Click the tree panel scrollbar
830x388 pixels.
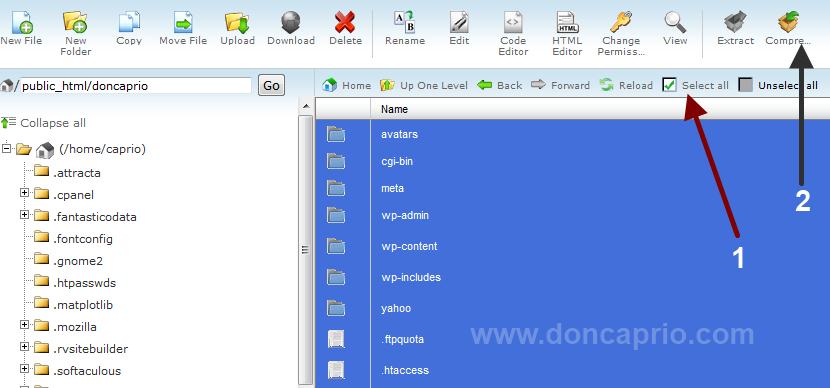click(x=305, y=249)
